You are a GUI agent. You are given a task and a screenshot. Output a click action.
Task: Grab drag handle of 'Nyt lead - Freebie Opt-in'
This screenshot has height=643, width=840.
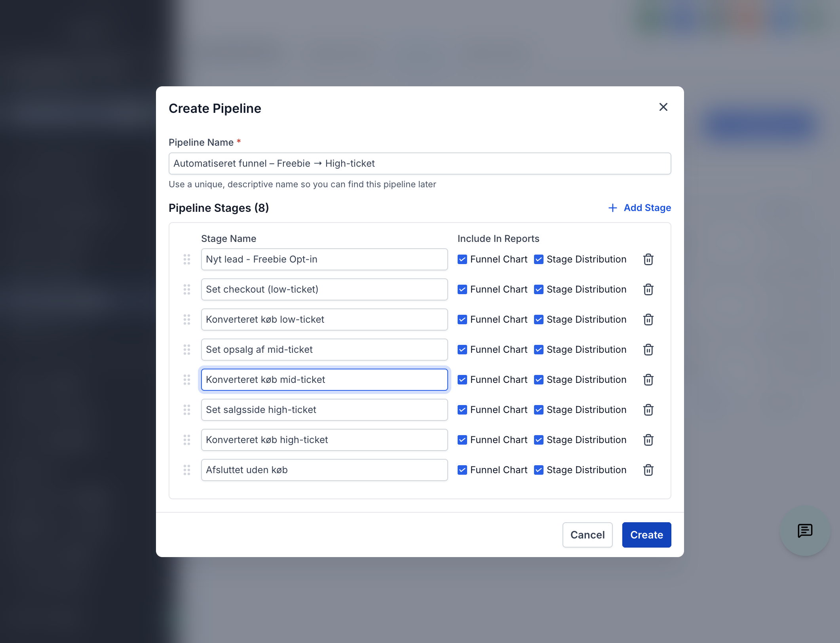[187, 259]
